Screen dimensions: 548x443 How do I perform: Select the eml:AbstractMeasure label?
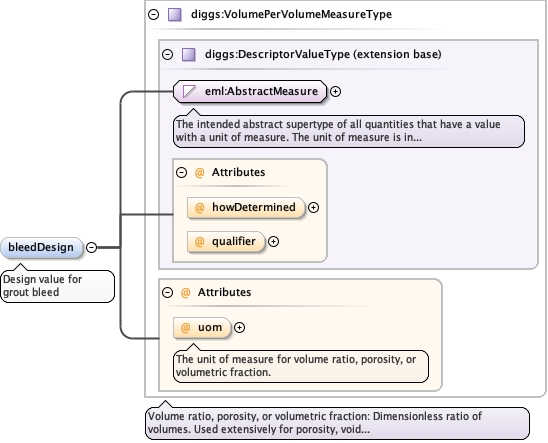tap(261, 91)
